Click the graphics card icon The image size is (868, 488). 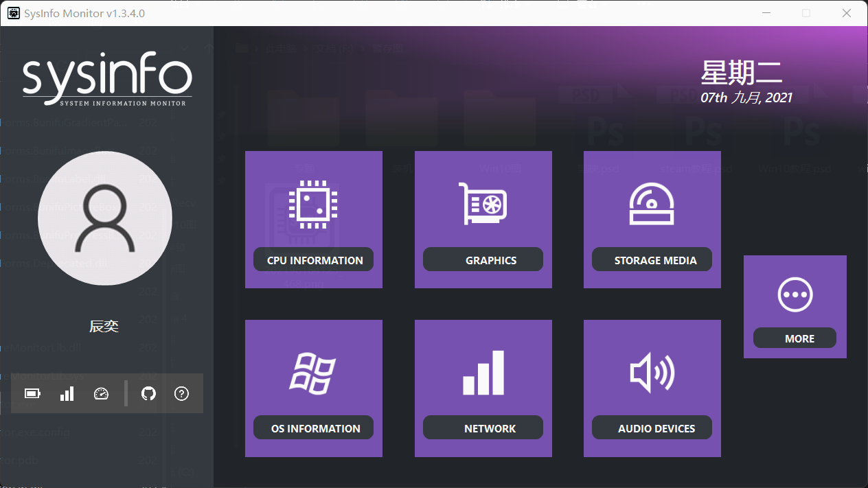pos(483,205)
